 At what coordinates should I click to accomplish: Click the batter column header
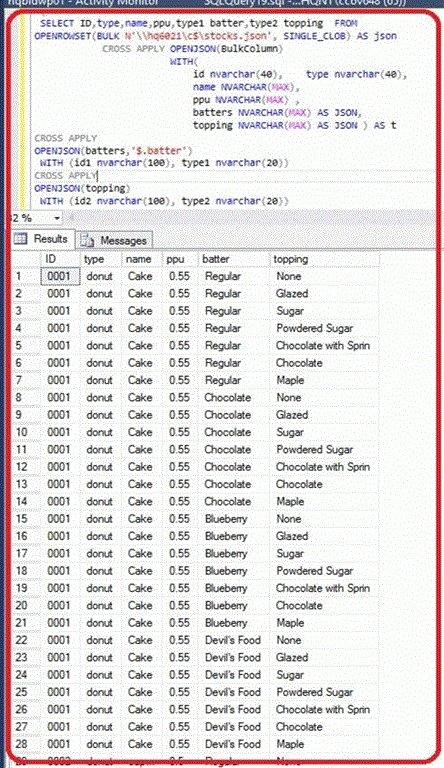coord(234,259)
